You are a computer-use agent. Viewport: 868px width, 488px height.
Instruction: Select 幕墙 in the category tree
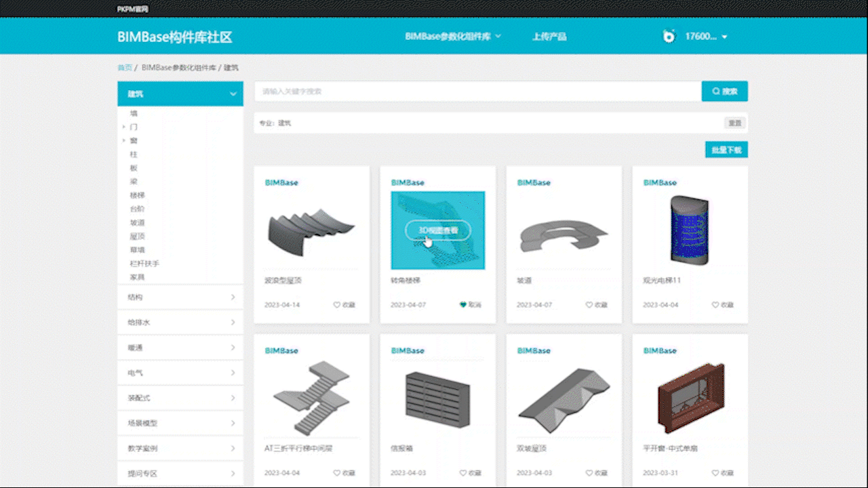click(x=137, y=249)
